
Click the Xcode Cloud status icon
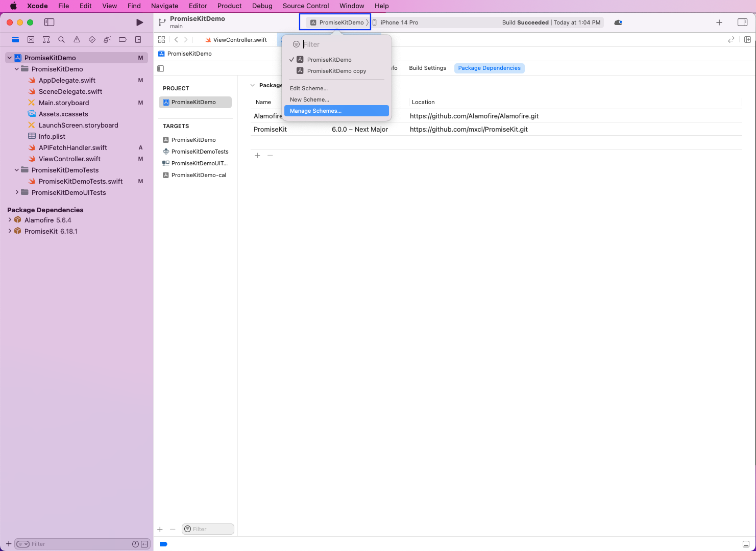tap(618, 22)
